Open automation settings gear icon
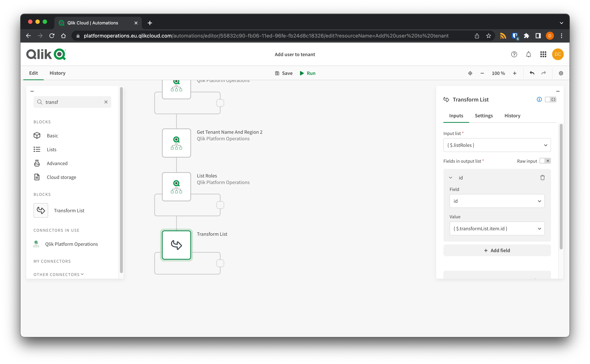 561,73
